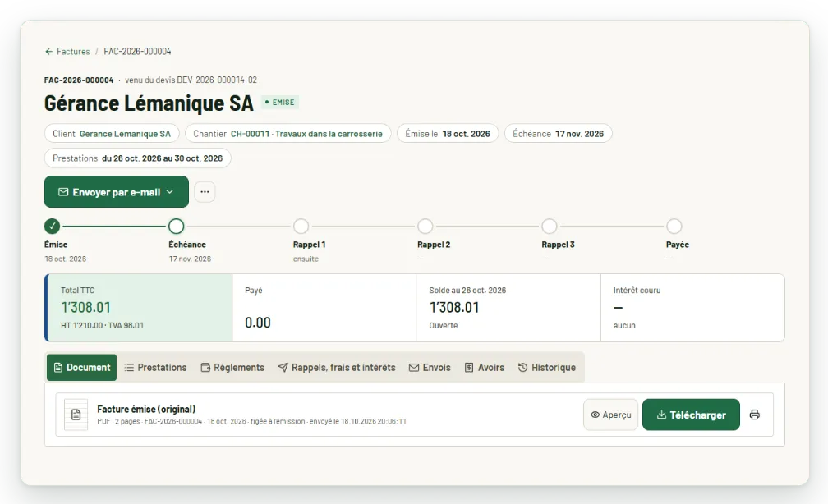This screenshot has width=828, height=504.
Task: Select the Rappel 1 timeline circle
Action: click(301, 227)
